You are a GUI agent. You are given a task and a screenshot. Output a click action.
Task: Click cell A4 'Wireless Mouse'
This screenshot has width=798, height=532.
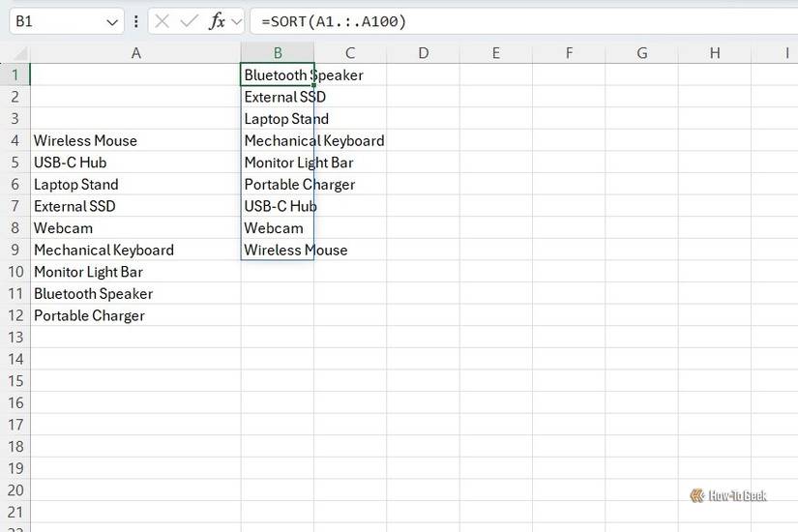[x=135, y=140]
